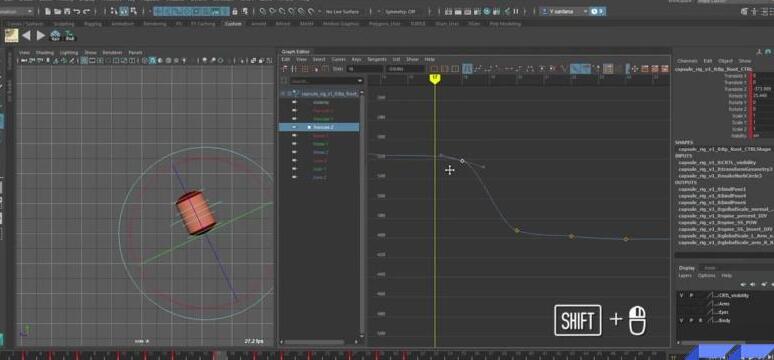Toggle the Body layer visibility V

[x=682, y=320]
